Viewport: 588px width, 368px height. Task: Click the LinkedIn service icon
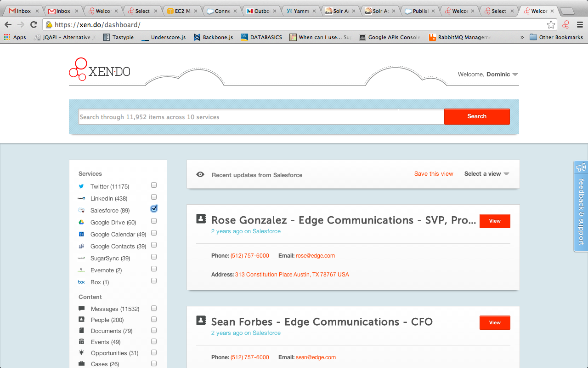[81, 198]
